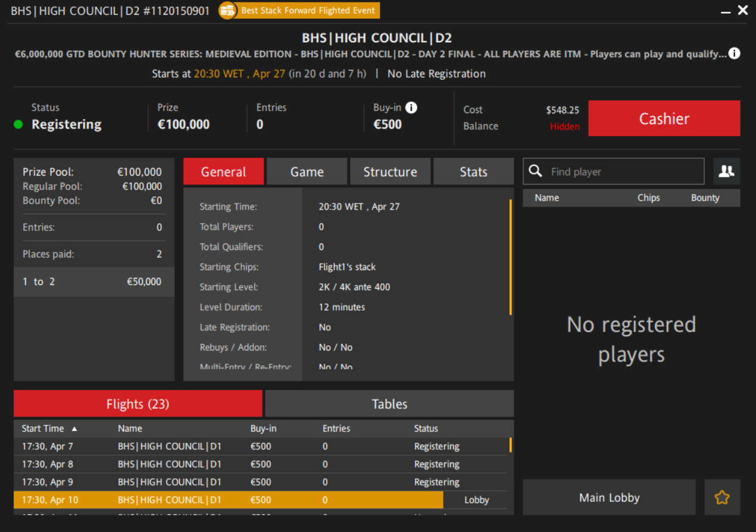Click the green Registering status indicator

pyautogui.click(x=18, y=125)
